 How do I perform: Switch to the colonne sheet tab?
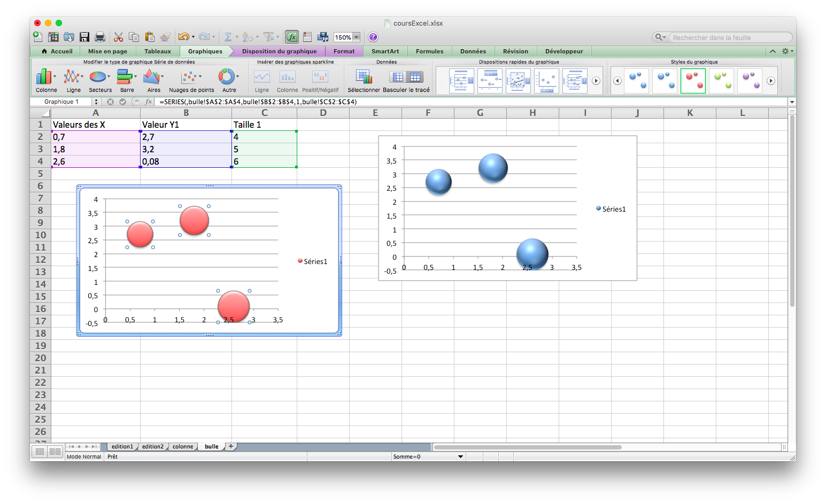coord(183,447)
